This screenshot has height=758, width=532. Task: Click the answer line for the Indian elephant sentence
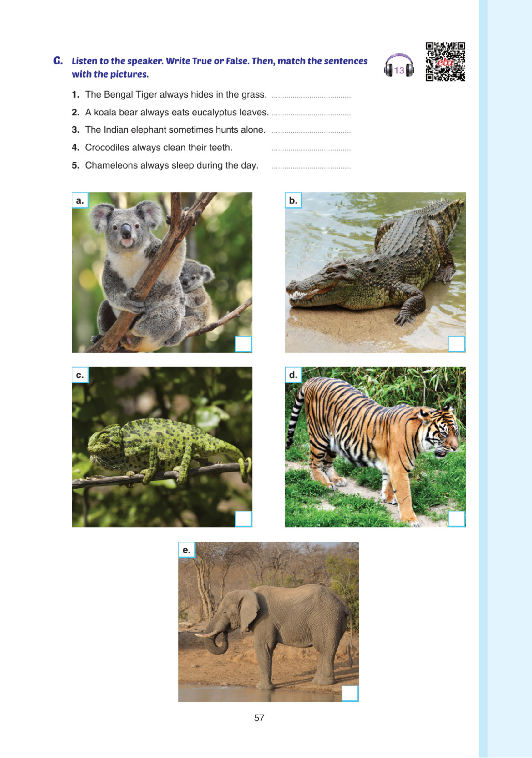pos(311,132)
